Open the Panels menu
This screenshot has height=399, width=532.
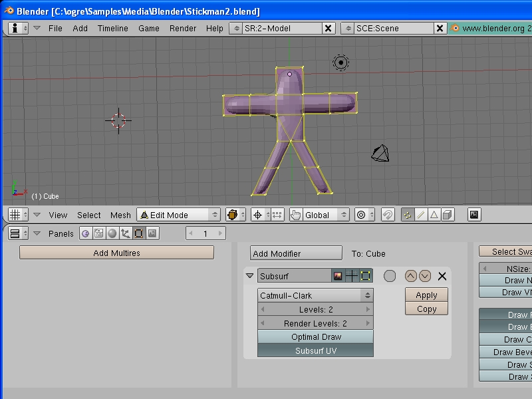[61, 234]
